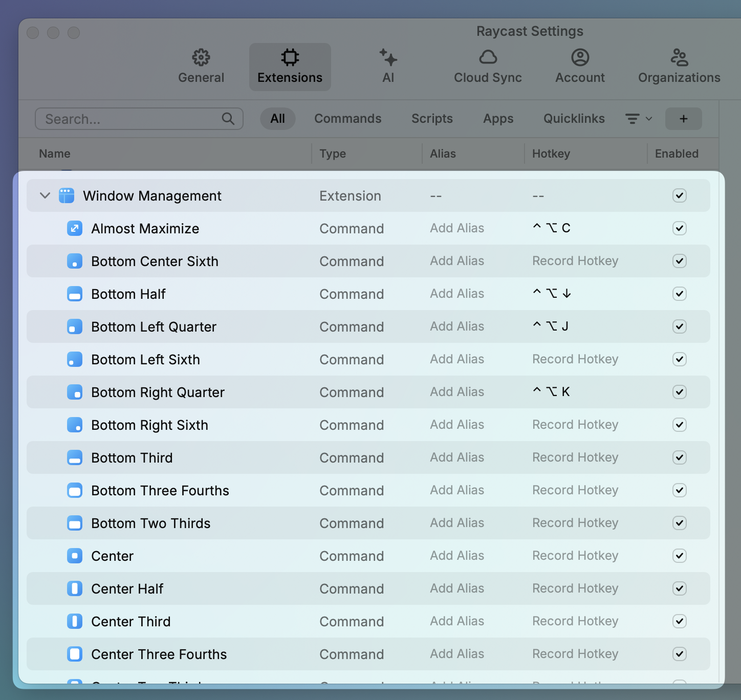Add an alias for Bottom Half
This screenshot has height=700, width=741.
pyautogui.click(x=457, y=294)
